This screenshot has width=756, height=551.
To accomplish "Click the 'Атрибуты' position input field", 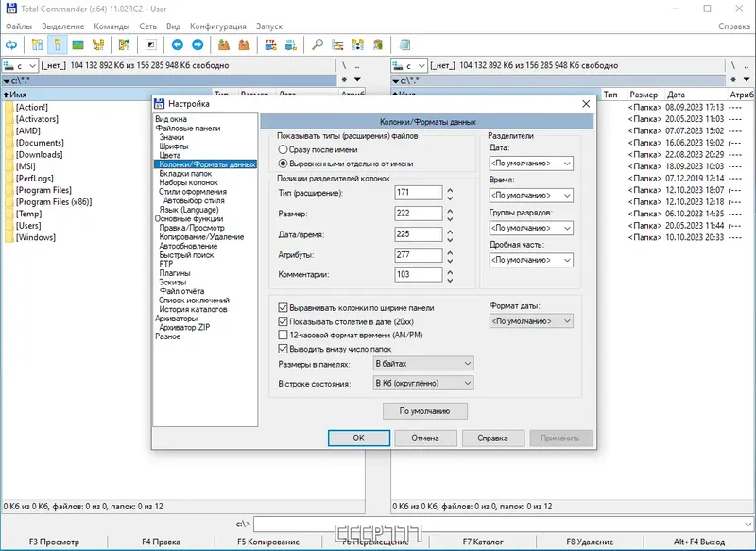I will (418, 255).
